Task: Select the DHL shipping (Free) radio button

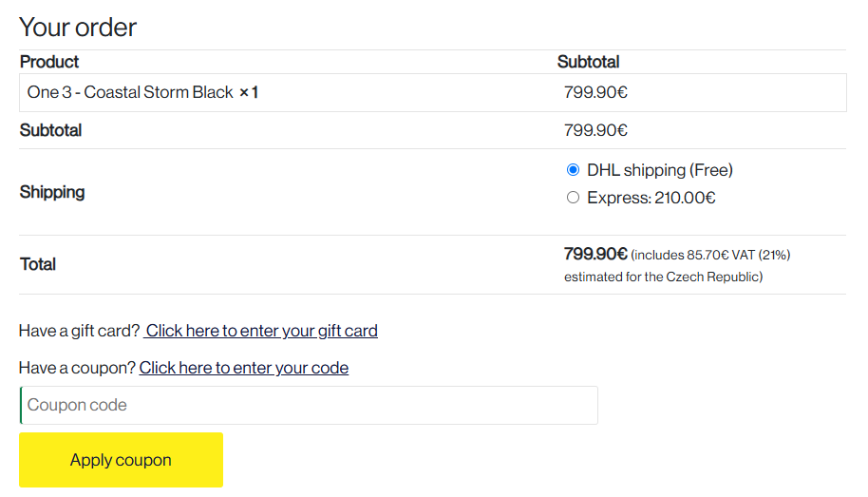Action: click(x=573, y=170)
